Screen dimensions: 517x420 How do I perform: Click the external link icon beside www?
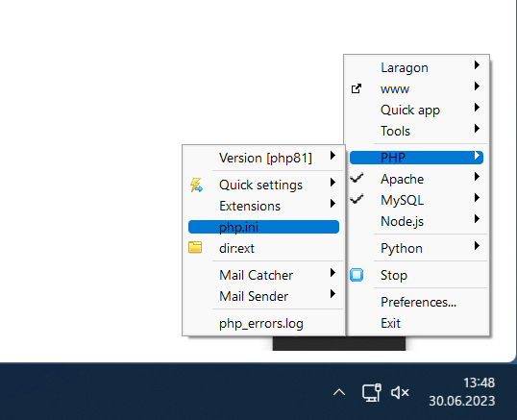357,88
